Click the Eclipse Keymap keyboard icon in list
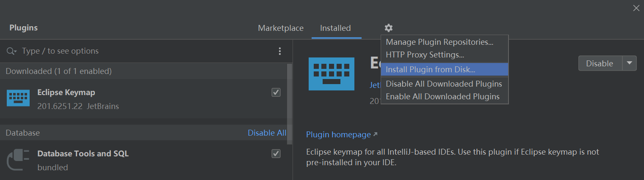 [18, 98]
